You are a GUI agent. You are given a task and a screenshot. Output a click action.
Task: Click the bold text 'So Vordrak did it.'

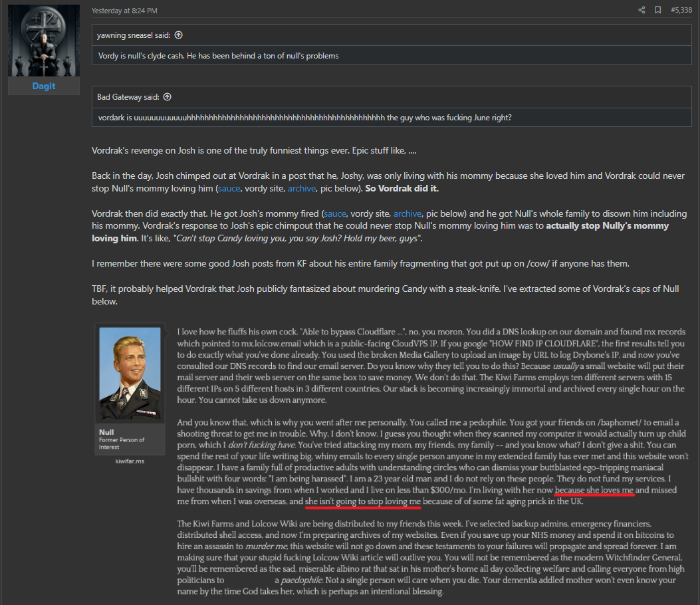(x=402, y=188)
